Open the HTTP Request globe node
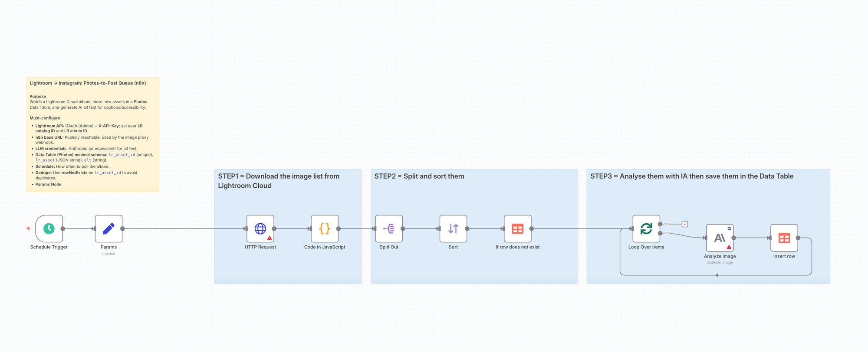 [260, 228]
